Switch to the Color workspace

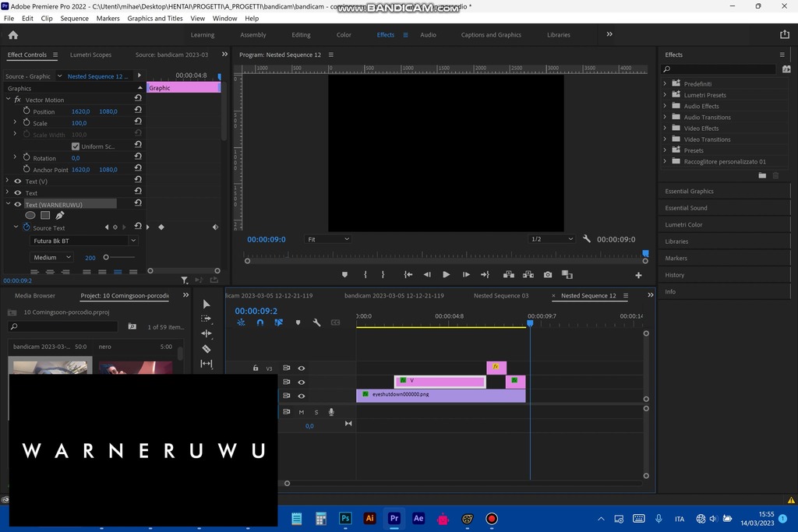pyautogui.click(x=344, y=34)
